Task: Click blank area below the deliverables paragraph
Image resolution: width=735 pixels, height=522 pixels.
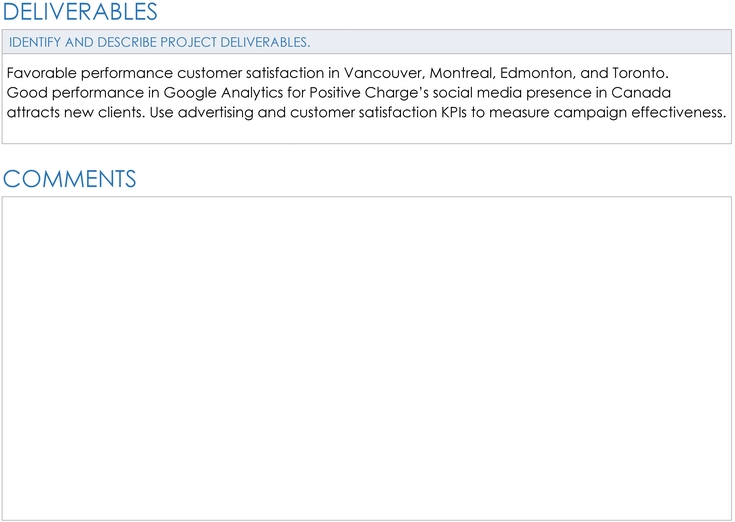Action: point(367,132)
